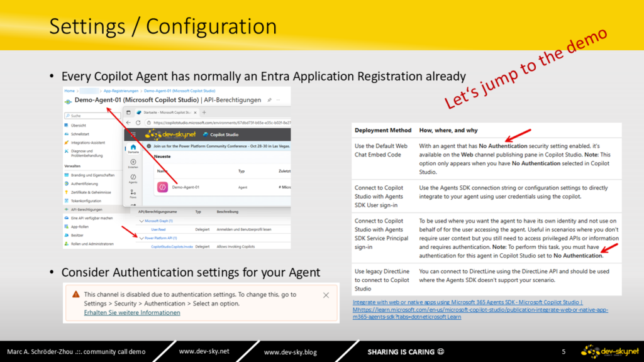
Task: Open the more options ellipsis beside the page title
Action: point(279,100)
